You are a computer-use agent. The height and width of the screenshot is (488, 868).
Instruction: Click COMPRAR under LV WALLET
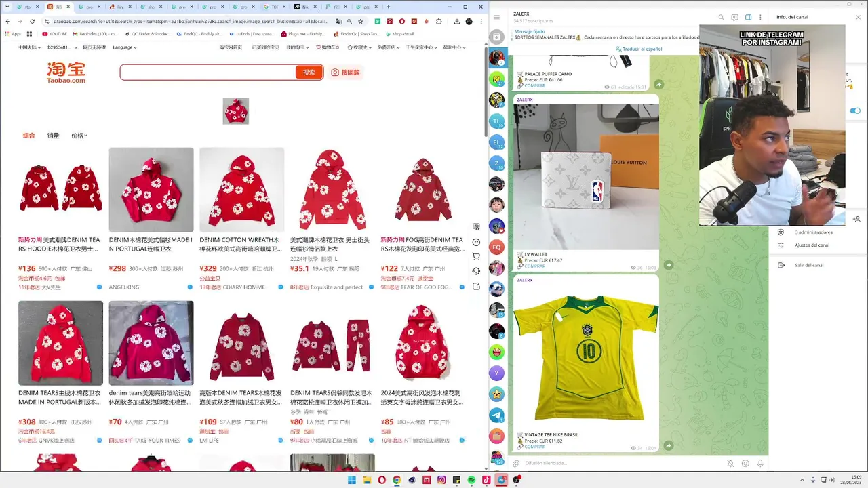[534, 266]
